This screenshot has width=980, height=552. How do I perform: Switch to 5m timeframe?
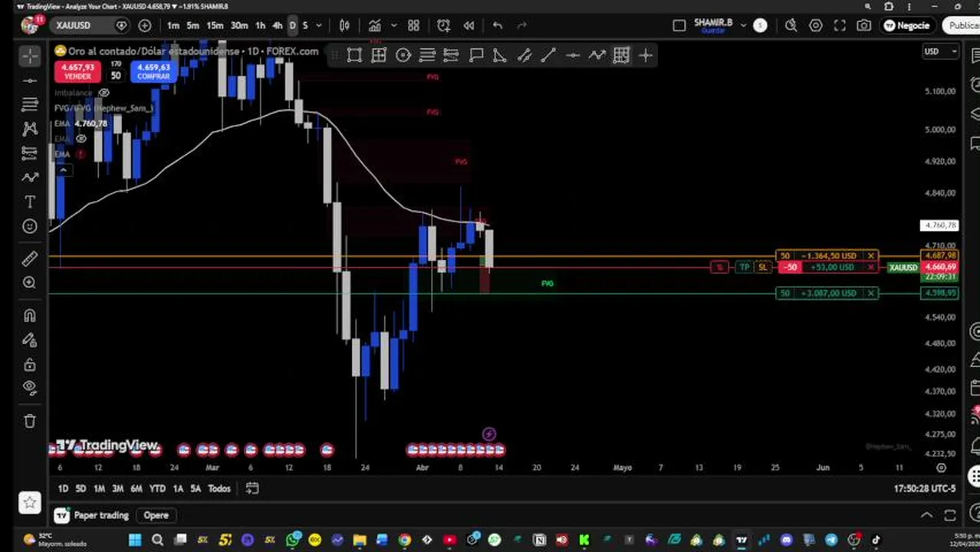coord(192,25)
